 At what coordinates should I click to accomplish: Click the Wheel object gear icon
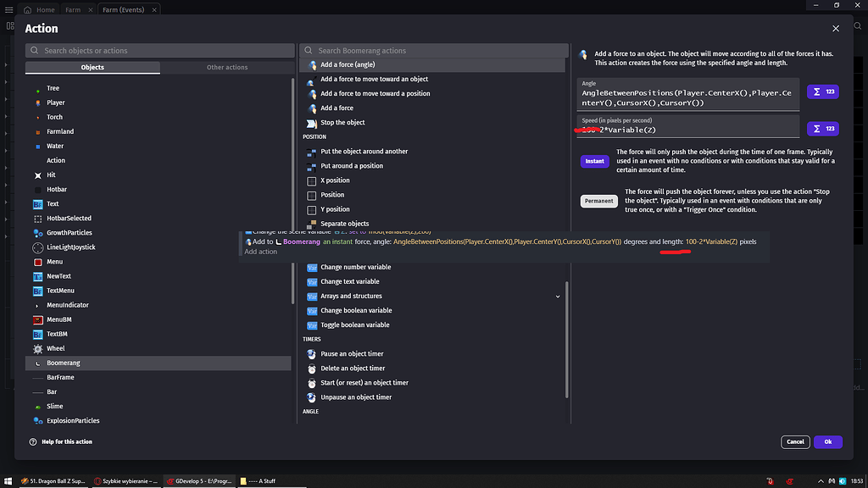(38, 348)
